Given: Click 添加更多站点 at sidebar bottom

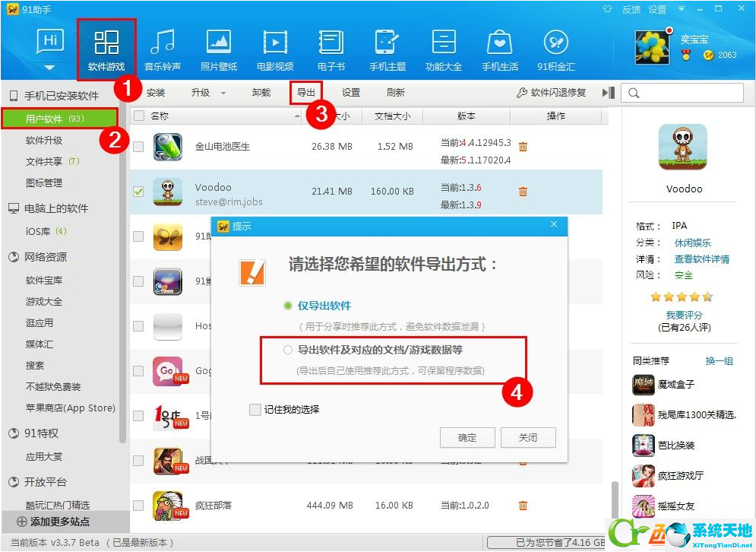Looking at the screenshot, I should 53,522.
